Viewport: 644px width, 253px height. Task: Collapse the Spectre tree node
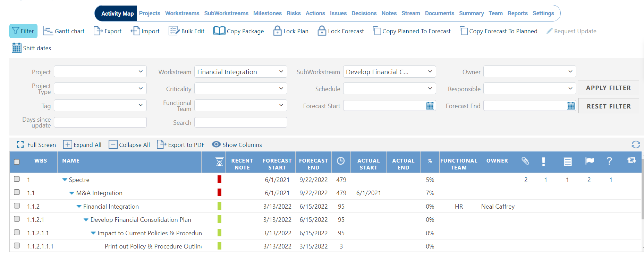[65, 180]
